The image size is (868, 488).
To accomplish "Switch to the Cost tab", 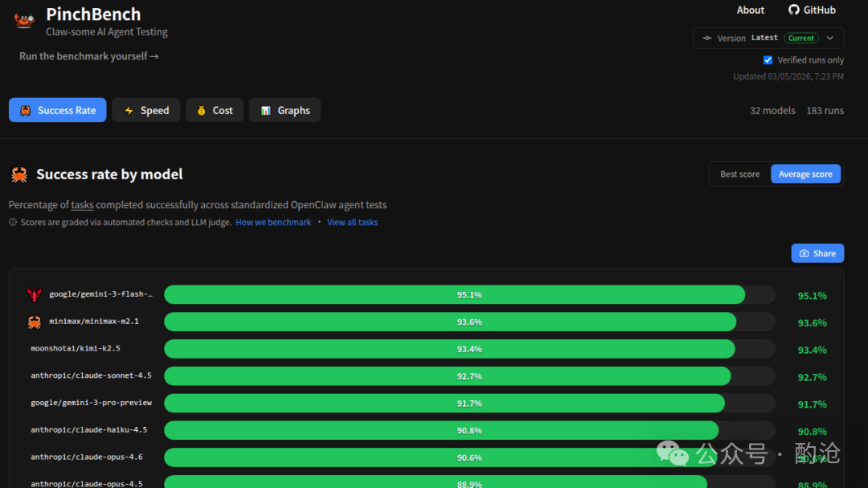I will [215, 110].
